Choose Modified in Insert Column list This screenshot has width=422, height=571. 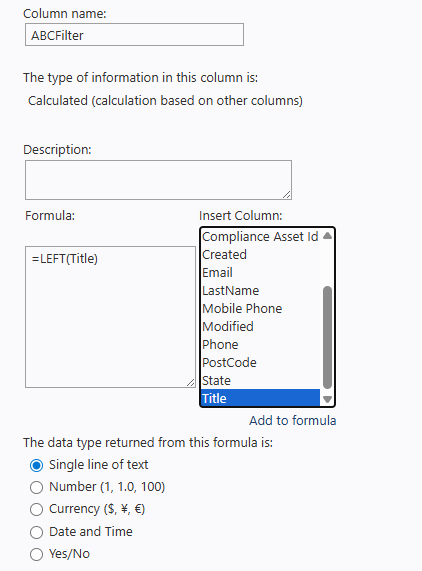[260, 326]
